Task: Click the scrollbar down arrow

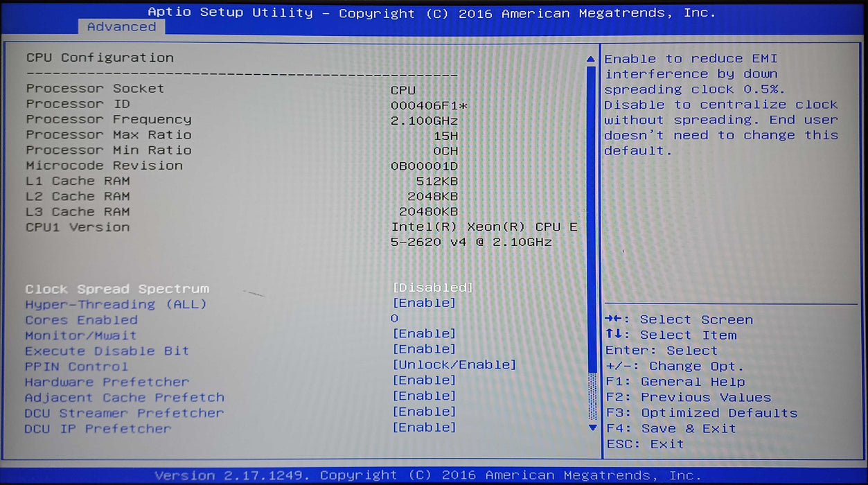Action: point(592,428)
